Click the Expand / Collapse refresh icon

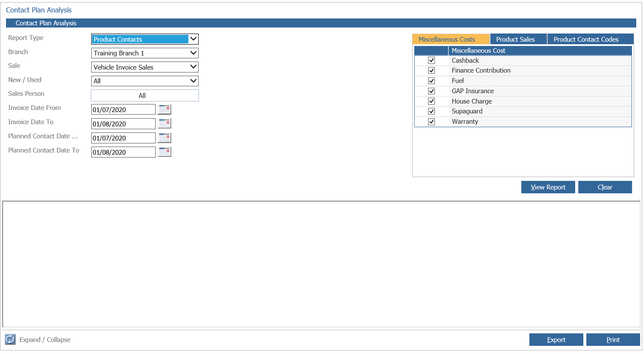[10, 339]
